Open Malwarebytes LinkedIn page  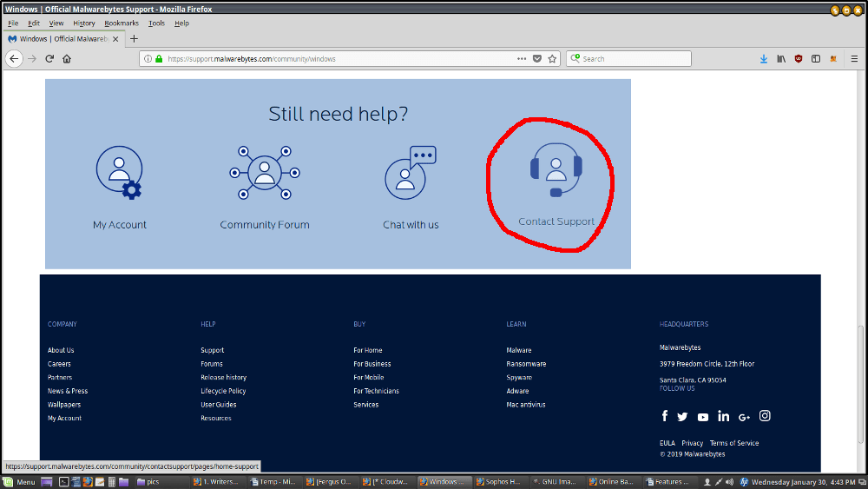(724, 416)
